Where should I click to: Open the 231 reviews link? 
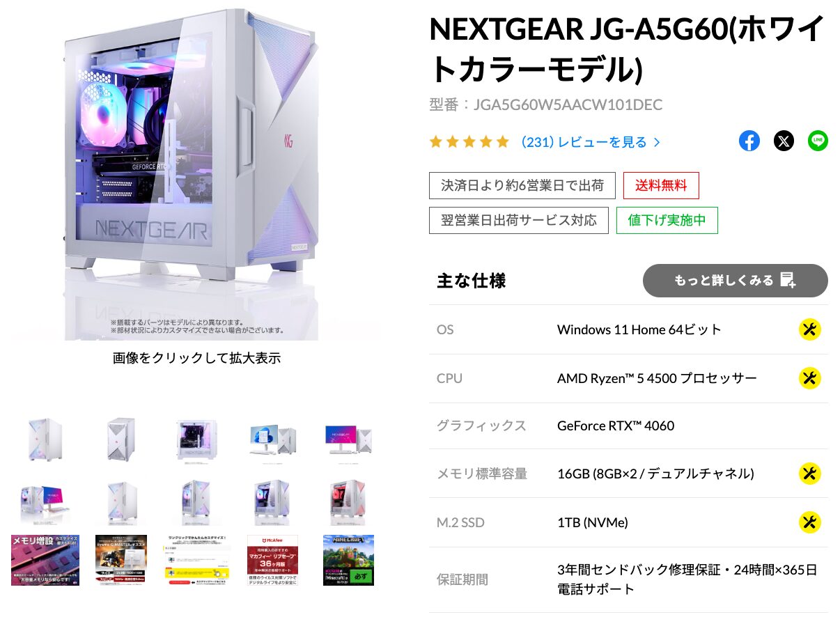(x=590, y=142)
